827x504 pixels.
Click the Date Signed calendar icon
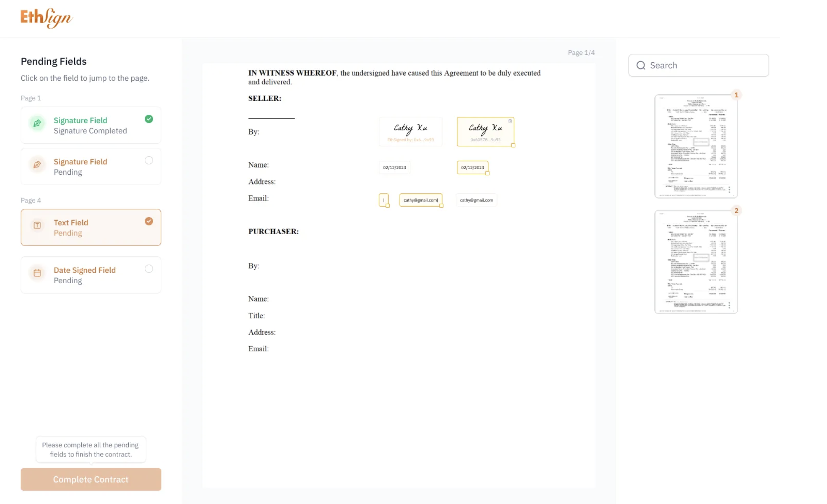[x=37, y=273]
